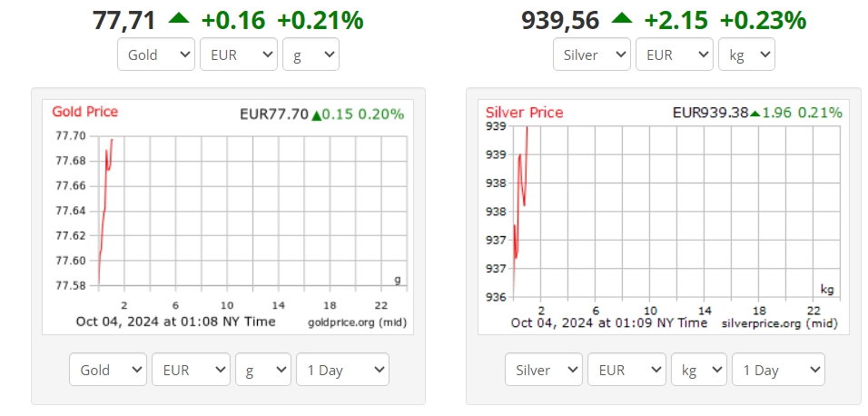Change the gold chart 1 Day range

pos(342,370)
